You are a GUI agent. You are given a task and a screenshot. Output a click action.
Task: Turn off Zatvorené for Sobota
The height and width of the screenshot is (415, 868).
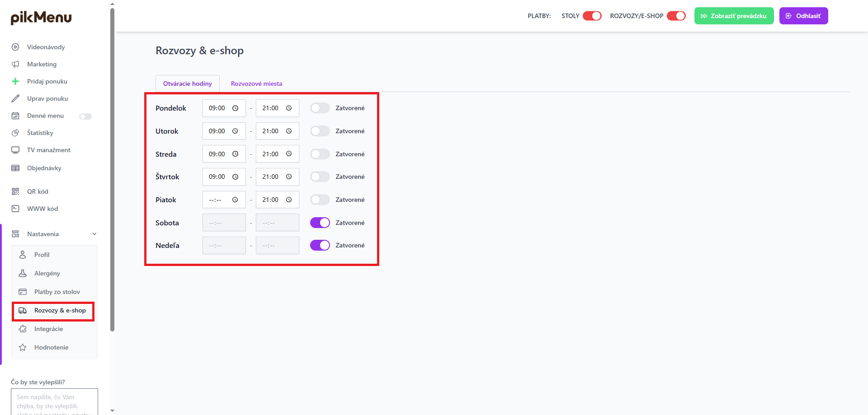click(320, 223)
